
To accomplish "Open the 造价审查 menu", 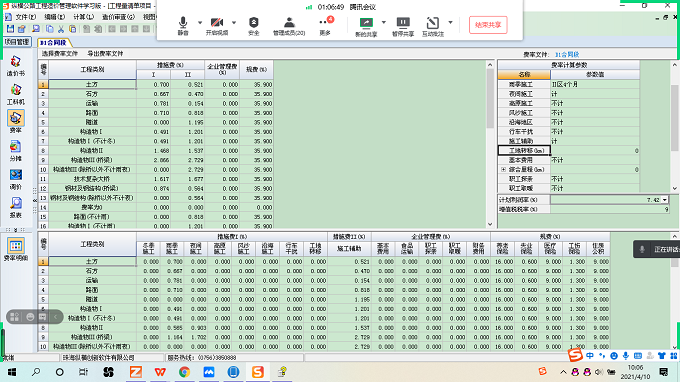I will [118, 17].
